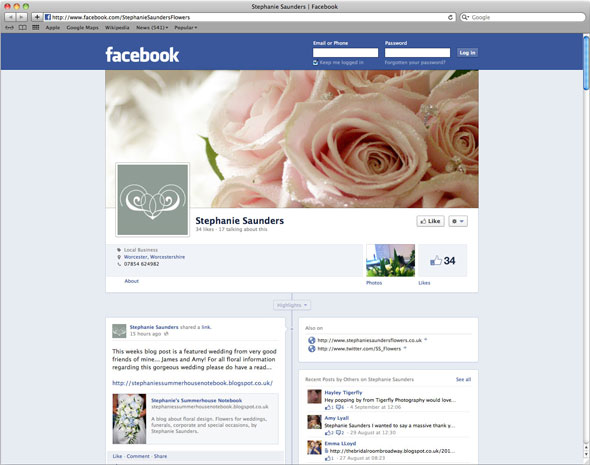Click the Safari back arrow button
590x465 pixels.
tap(10, 17)
